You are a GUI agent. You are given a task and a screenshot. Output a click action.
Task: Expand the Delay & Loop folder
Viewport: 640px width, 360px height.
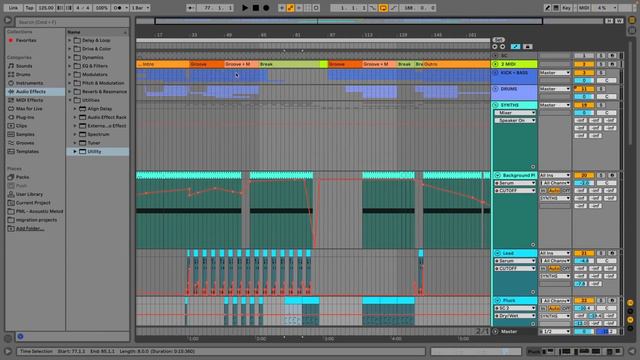[69, 40]
